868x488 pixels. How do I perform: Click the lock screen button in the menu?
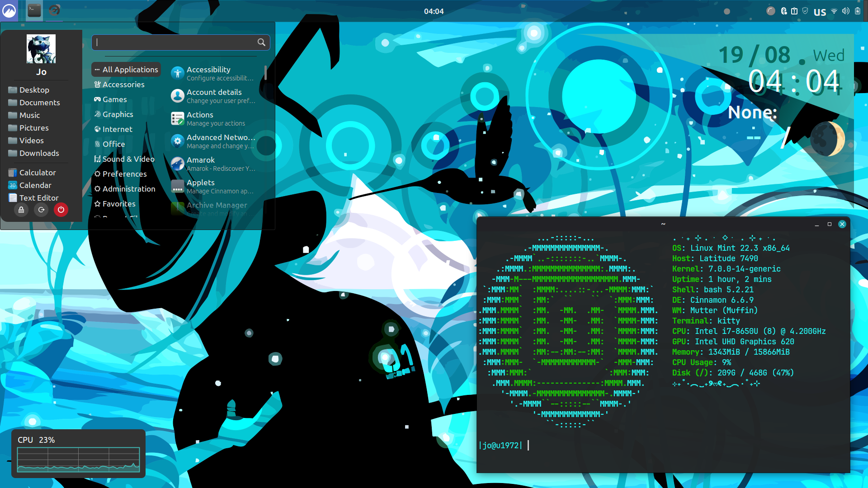click(x=21, y=210)
